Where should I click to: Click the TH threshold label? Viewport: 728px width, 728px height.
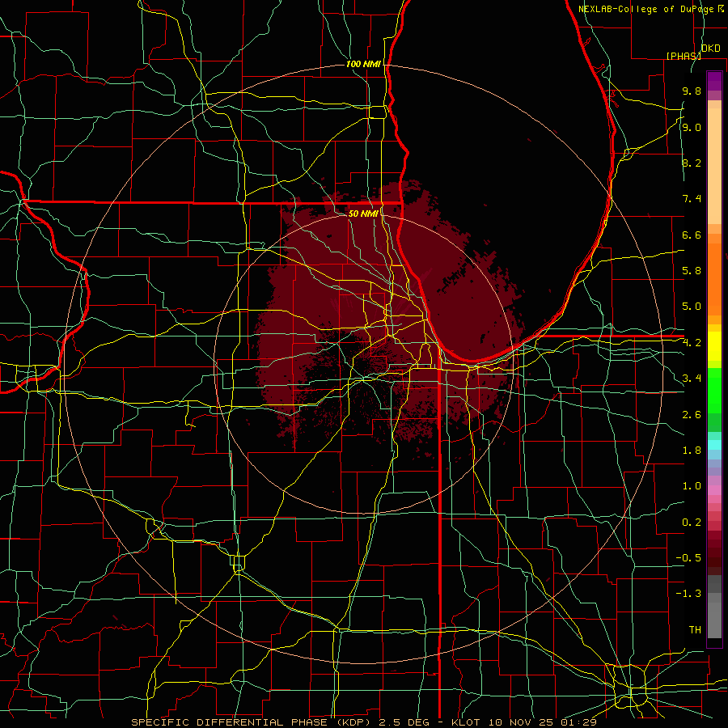(x=695, y=630)
